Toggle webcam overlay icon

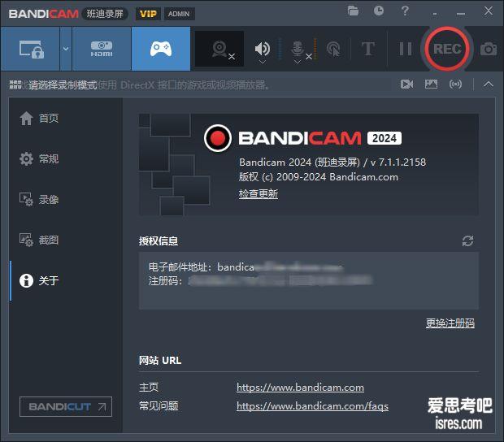(x=219, y=49)
